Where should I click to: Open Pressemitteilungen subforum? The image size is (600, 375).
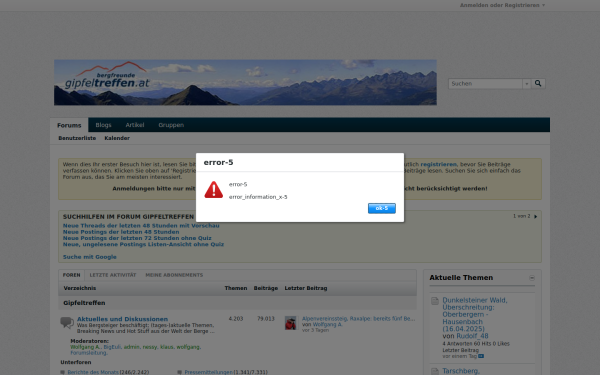(208, 372)
